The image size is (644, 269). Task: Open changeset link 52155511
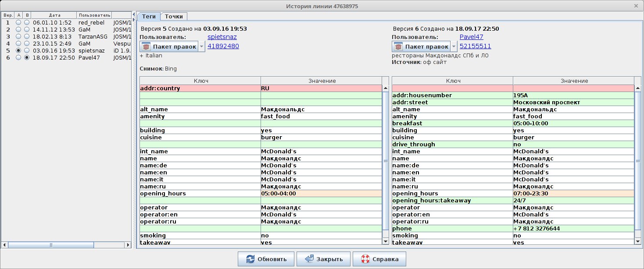pos(476,46)
